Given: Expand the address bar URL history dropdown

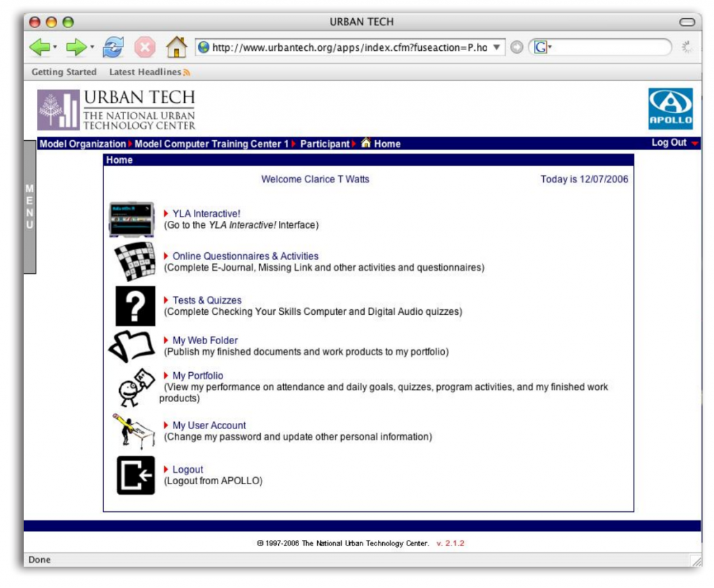Looking at the screenshot, I should click(496, 47).
